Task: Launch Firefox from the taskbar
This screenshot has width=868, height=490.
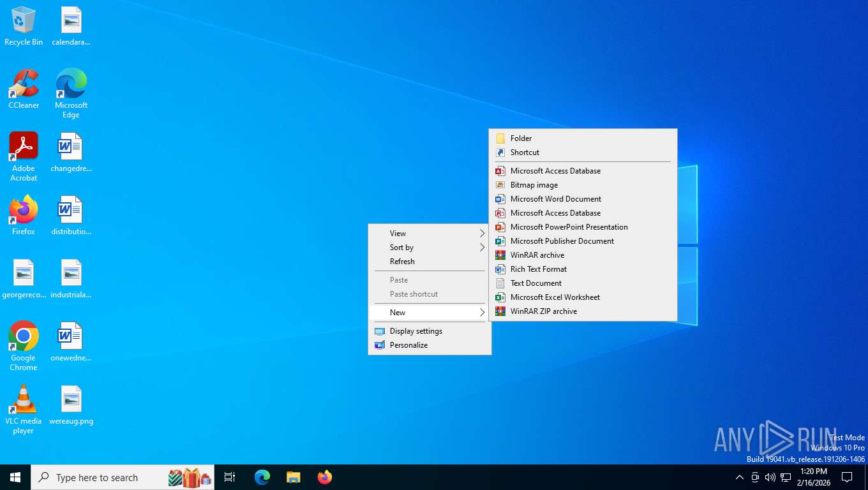Action: click(325, 477)
